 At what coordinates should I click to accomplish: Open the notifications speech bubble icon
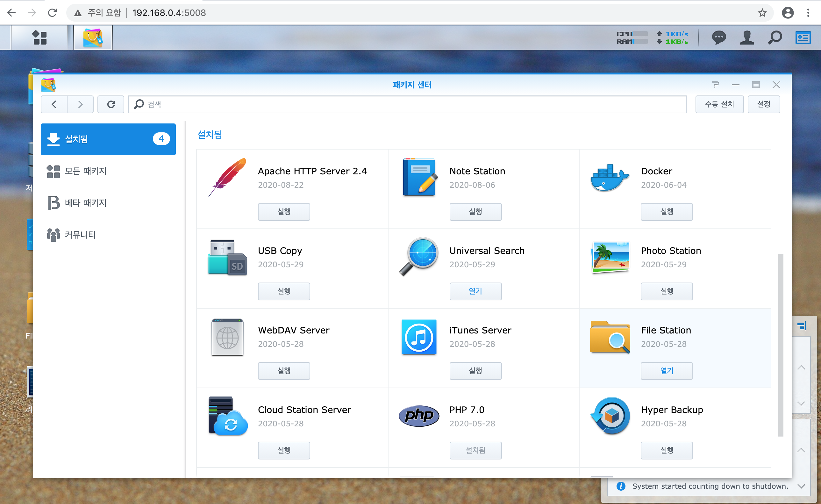pyautogui.click(x=718, y=37)
